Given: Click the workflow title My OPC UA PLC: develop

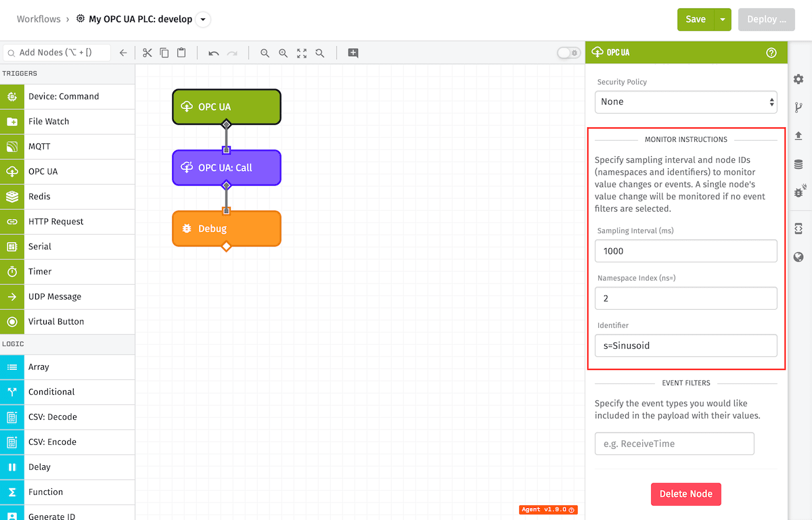Looking at the screenshot, I should pos(141,19).
